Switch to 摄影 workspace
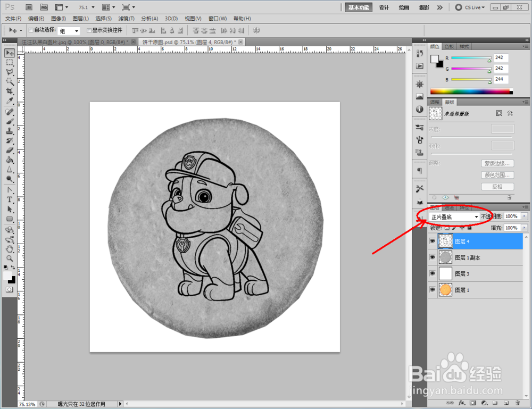The width and height of the screenshot is (532, 409). point(424,7)
